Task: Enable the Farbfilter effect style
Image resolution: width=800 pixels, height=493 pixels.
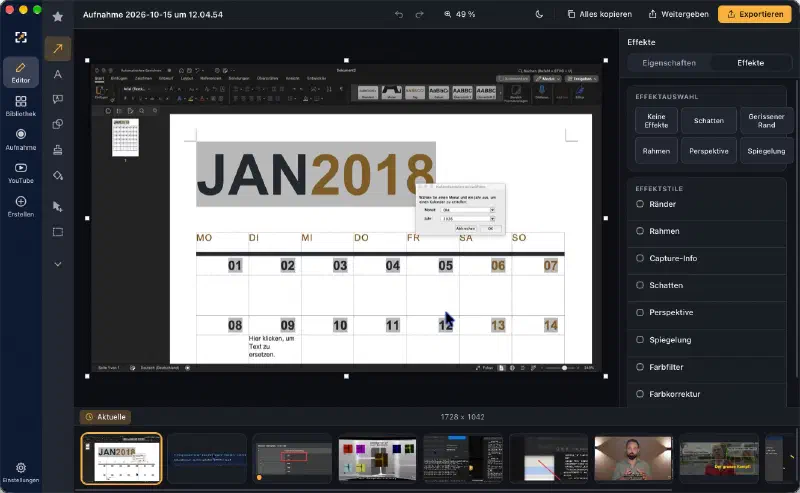Action: (x=640, y=367)
